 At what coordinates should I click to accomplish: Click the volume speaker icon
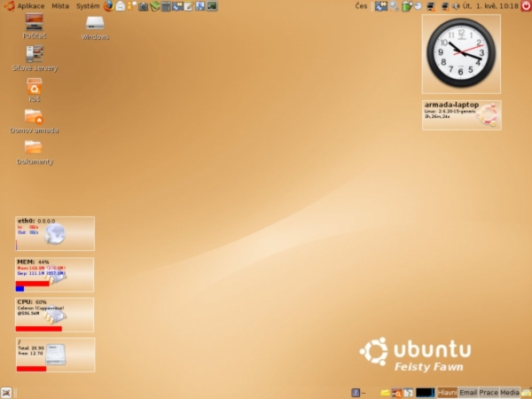coord(456,6)
